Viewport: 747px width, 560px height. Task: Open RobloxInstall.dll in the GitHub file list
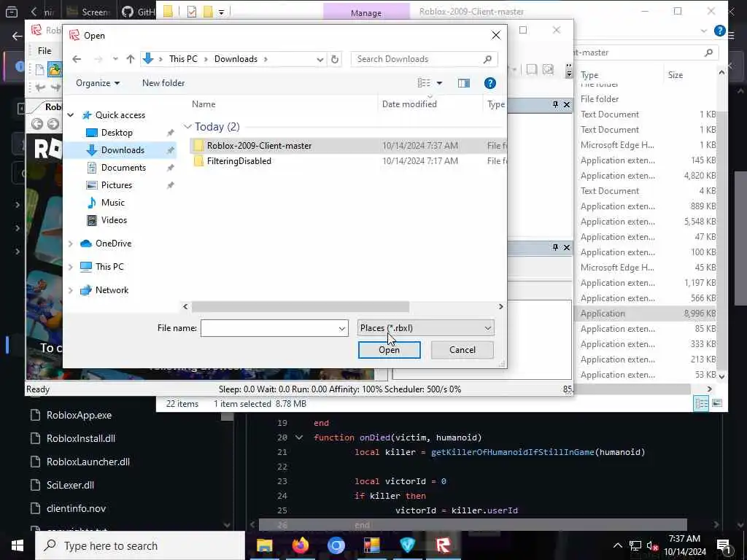pyautogui.click(x=80, y=438)
